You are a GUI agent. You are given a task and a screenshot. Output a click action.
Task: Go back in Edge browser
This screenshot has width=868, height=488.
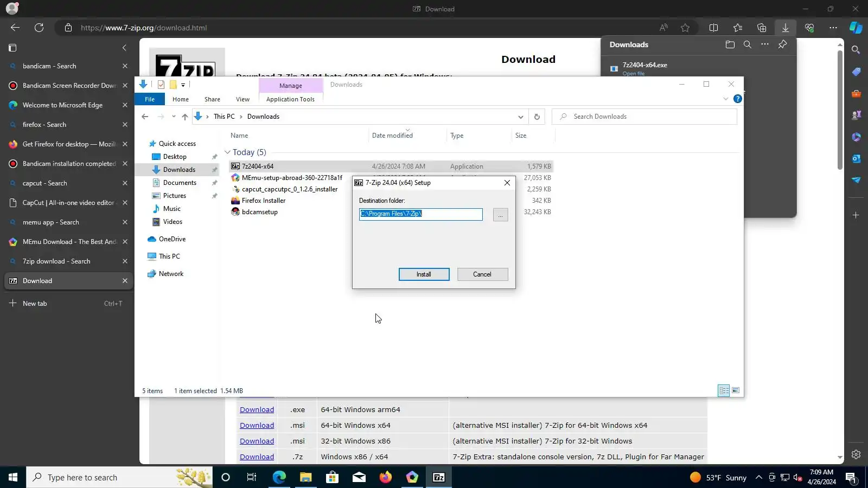point(15,28)
